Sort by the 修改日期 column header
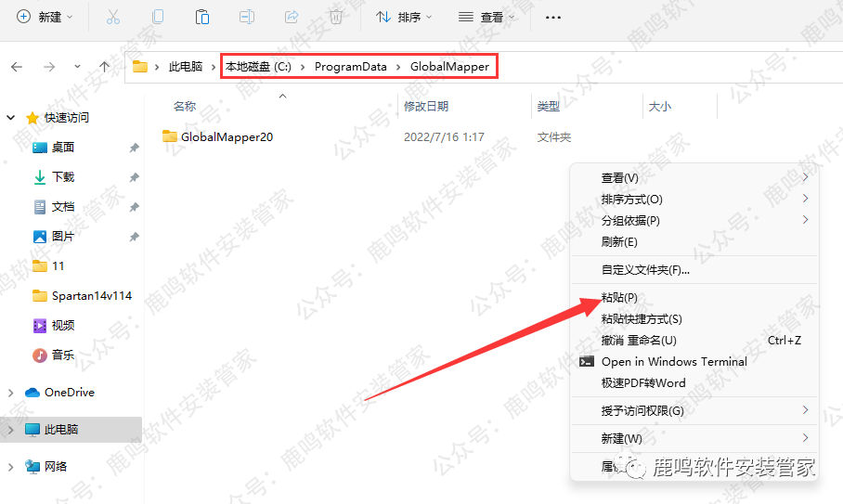Image resolution: width=843 pixels, height=504 pixels. (426, 107)
